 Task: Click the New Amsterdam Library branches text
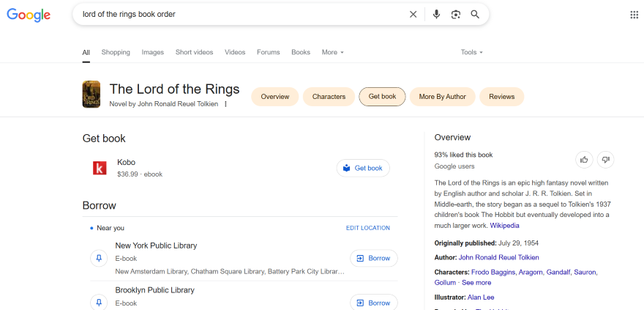230,271
